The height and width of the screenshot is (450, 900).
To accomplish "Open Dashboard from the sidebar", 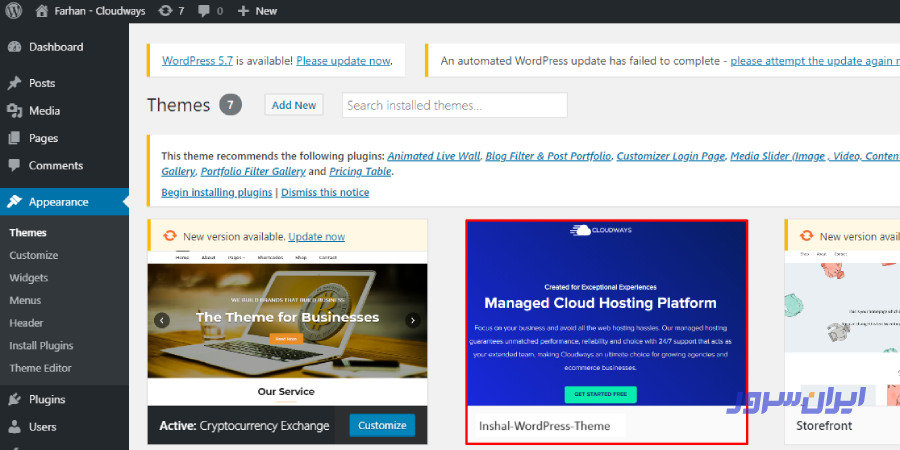I will point(55,47).
